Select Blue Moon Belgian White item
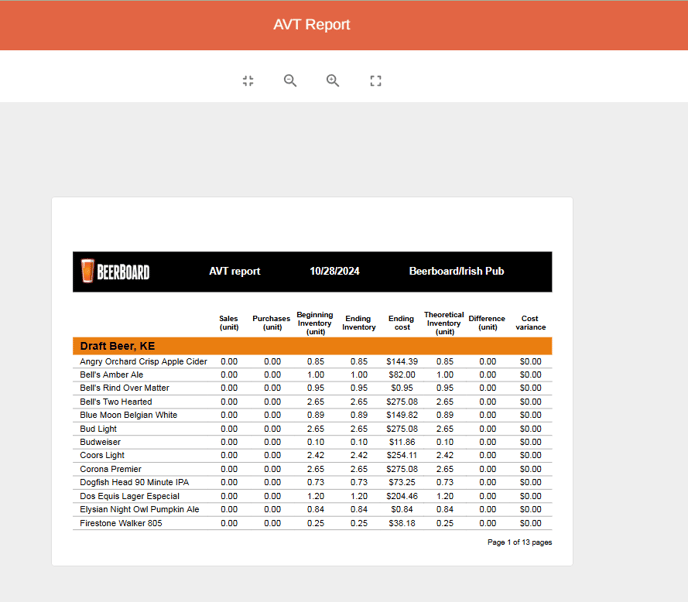Image resolution: width=688 pixels, height=602 pixels. click(129, 415)
